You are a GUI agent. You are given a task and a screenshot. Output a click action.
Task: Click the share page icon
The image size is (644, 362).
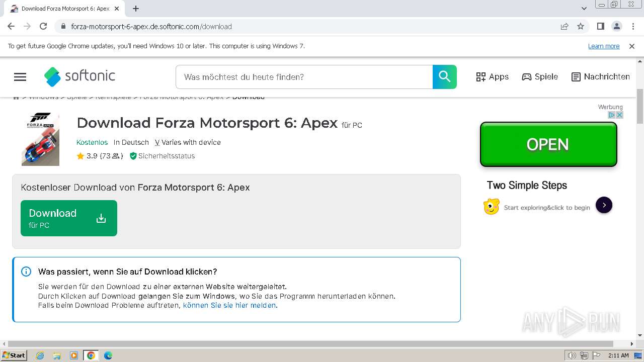(x=565, y=26)
